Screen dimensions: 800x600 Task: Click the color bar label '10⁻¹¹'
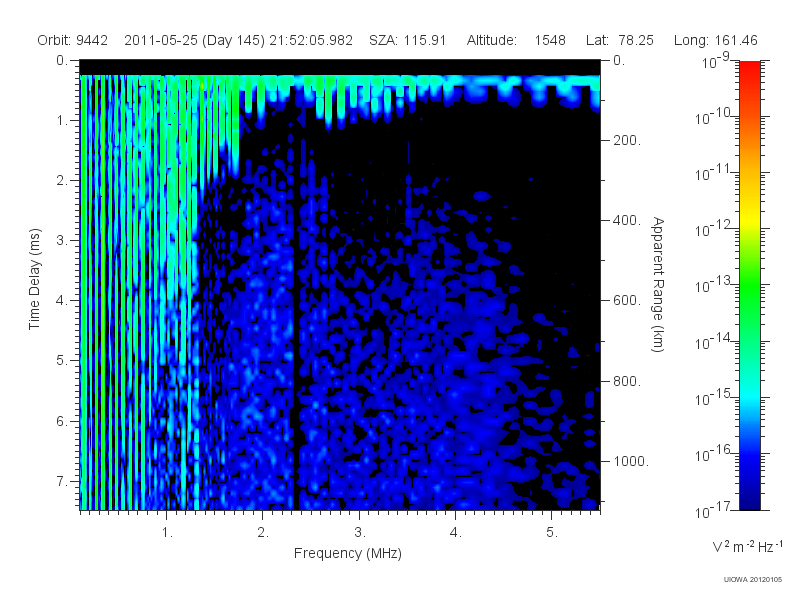click(x=714, y=173)
